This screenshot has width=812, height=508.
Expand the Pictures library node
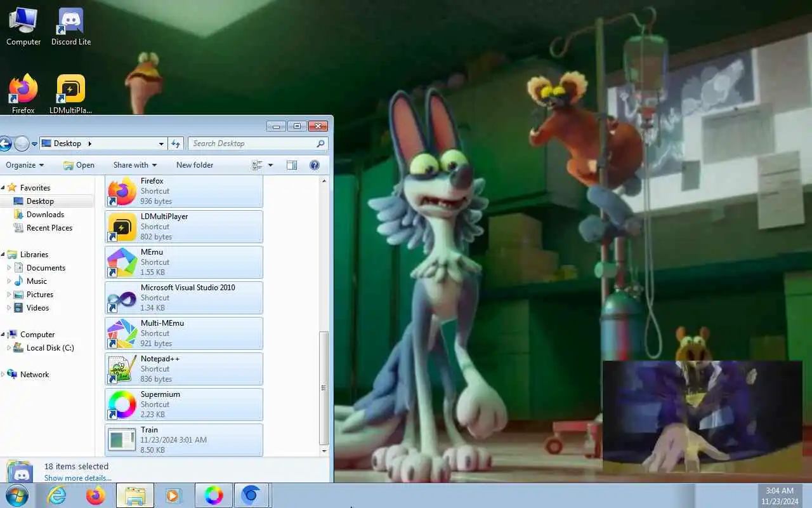[10, 295]
